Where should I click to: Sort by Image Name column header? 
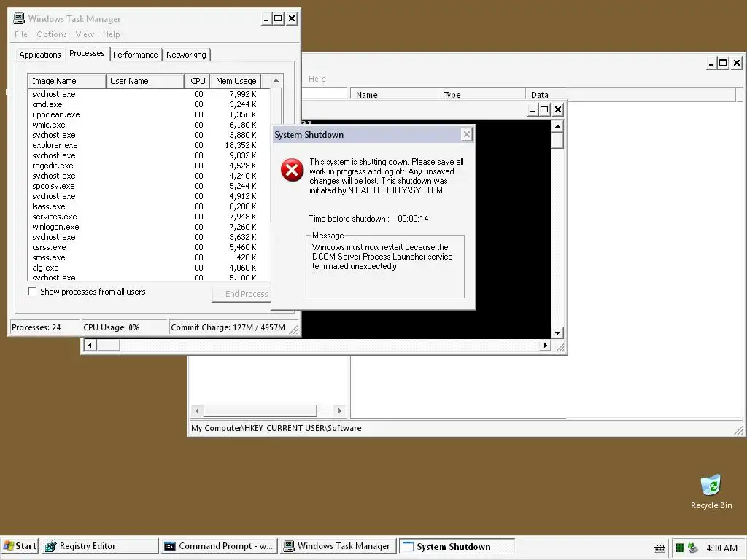66,81
